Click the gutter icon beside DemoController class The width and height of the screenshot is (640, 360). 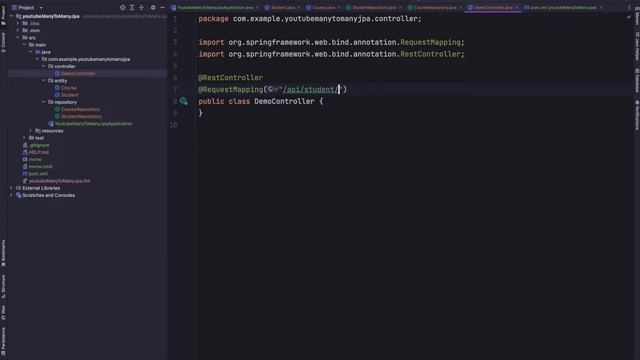pyautogui.click(x=184, y=101)
